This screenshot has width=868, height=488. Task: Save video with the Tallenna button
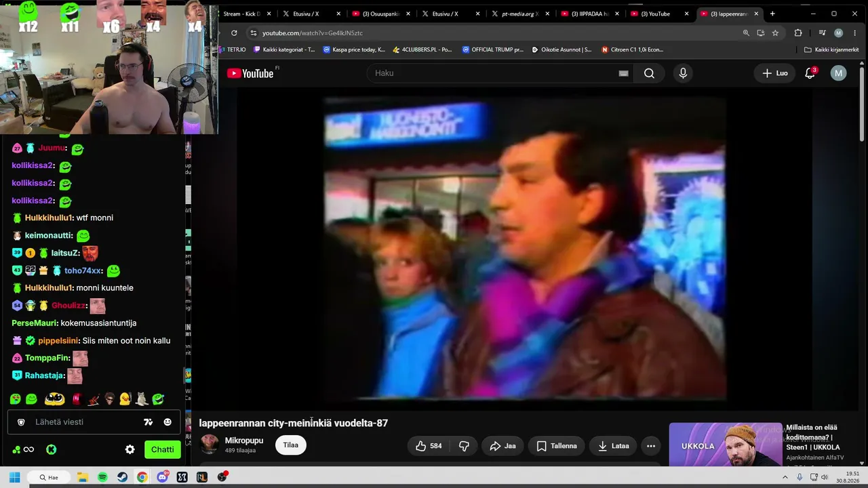(557, 446)
